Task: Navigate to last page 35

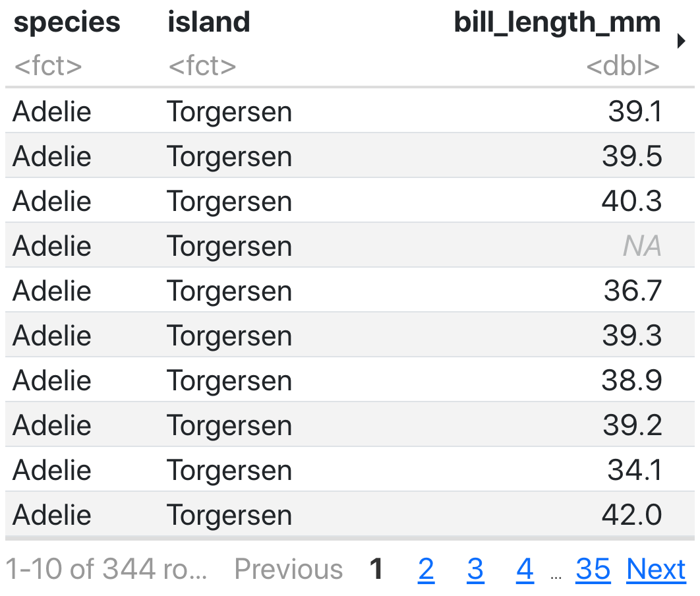Action: 593,570
